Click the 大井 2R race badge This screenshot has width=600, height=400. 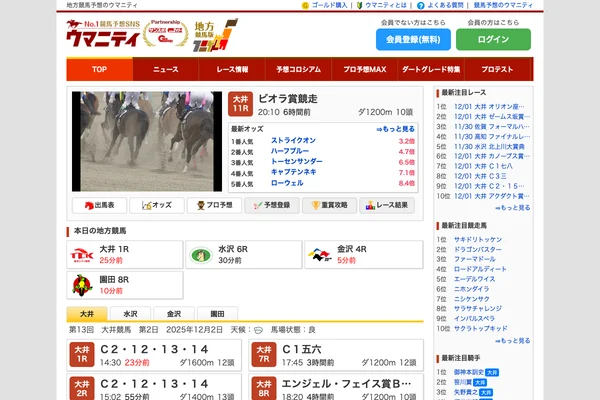[x=82, y=388]
